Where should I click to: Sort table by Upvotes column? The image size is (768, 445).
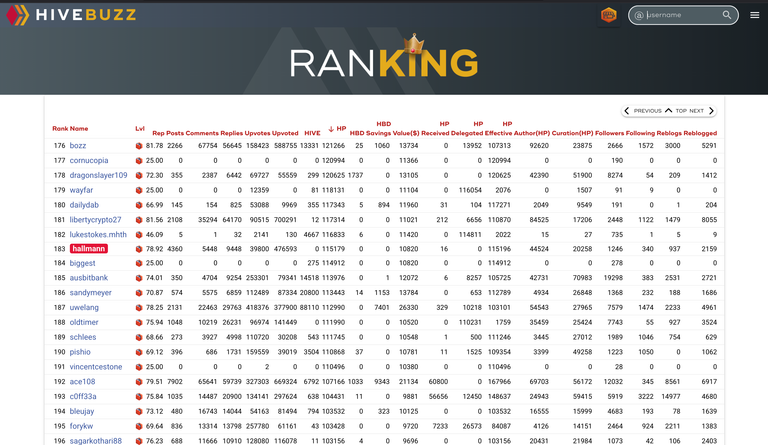[257, 133]
